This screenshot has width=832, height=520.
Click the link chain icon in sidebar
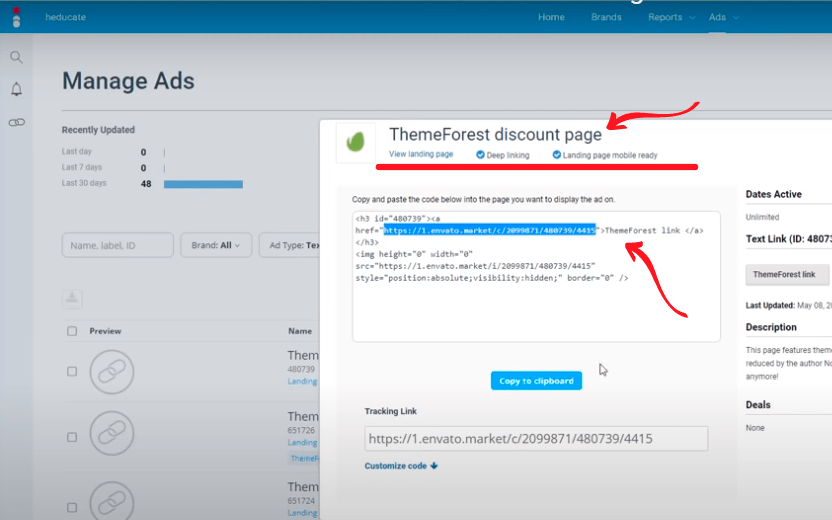[x=16, y=123]
